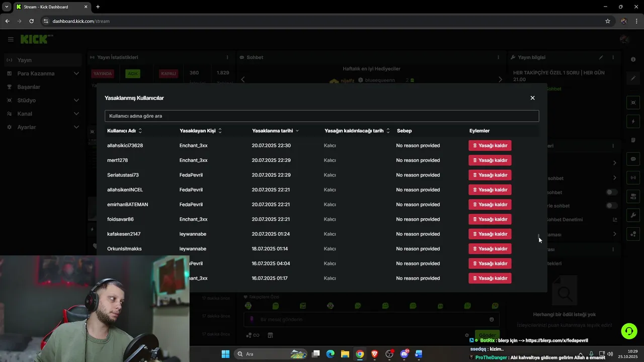Show previous top gifter with left arrow
The width and height of the screenshot is (644, 362).
pos(243,79)
